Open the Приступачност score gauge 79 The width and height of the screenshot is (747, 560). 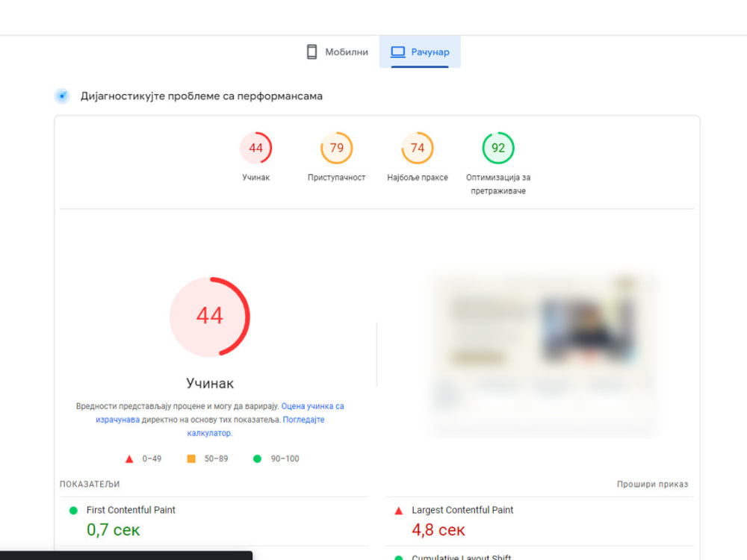tap(336, 148)
